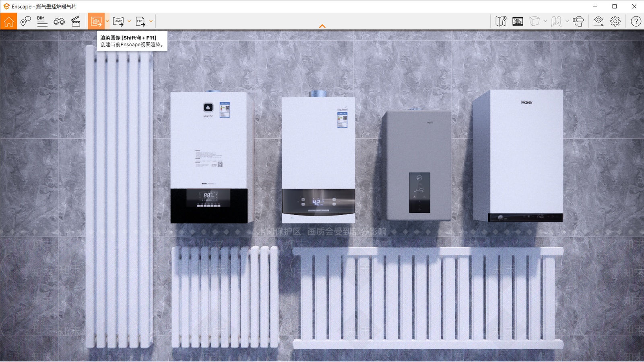Image resolution: width=644 pixels, height=362 pixels.
Task: Enable VR headset mode
Action: 578,21
